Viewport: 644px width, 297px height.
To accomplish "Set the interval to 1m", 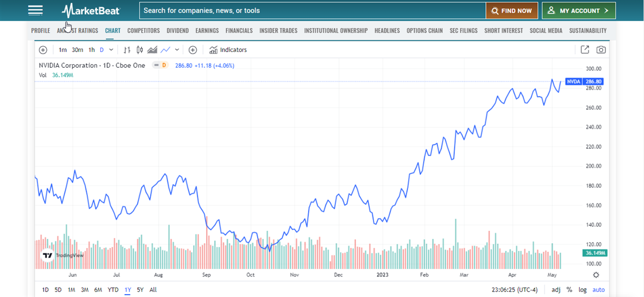I will point(63,50).
